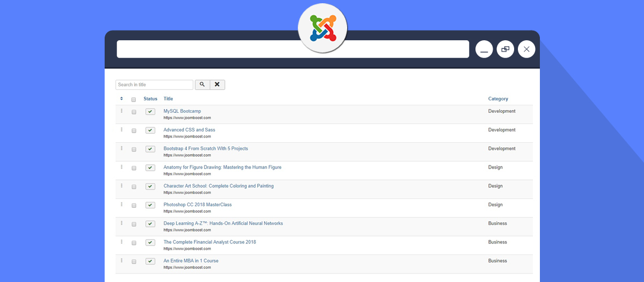Sort by the Title column header
The height and width of the screenshot is (282, 644).
point(168,99)
